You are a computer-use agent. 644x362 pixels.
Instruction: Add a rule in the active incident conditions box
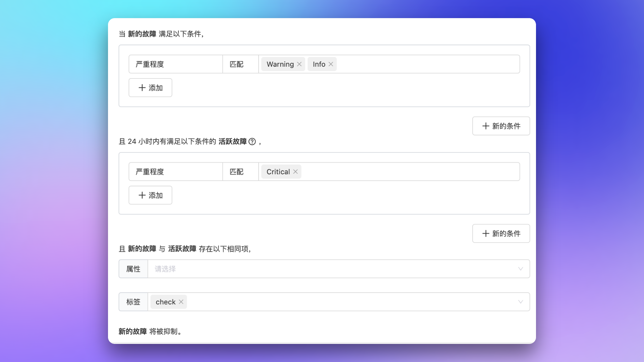pyautogui.click(x=150, y=195)
